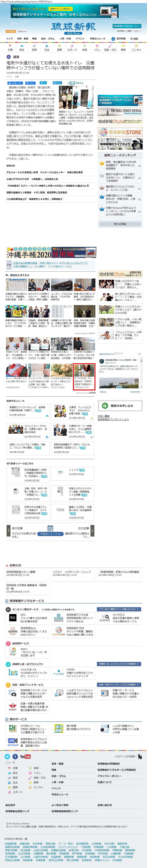Open 「首里城再建」支援のための県民募金 notice
Screen dimensions: 147x868
(119, 572)
